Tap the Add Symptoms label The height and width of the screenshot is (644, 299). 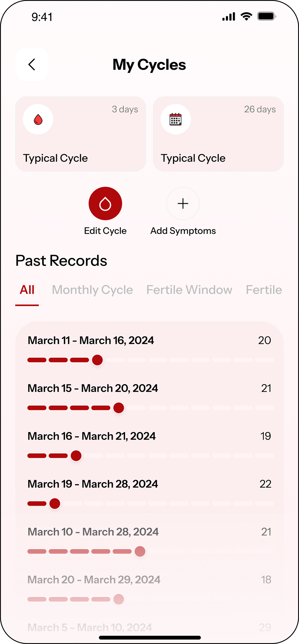[183, 231]
